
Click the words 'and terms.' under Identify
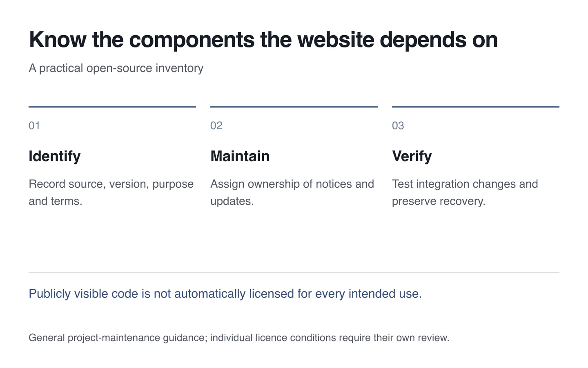tap(56, 201)
